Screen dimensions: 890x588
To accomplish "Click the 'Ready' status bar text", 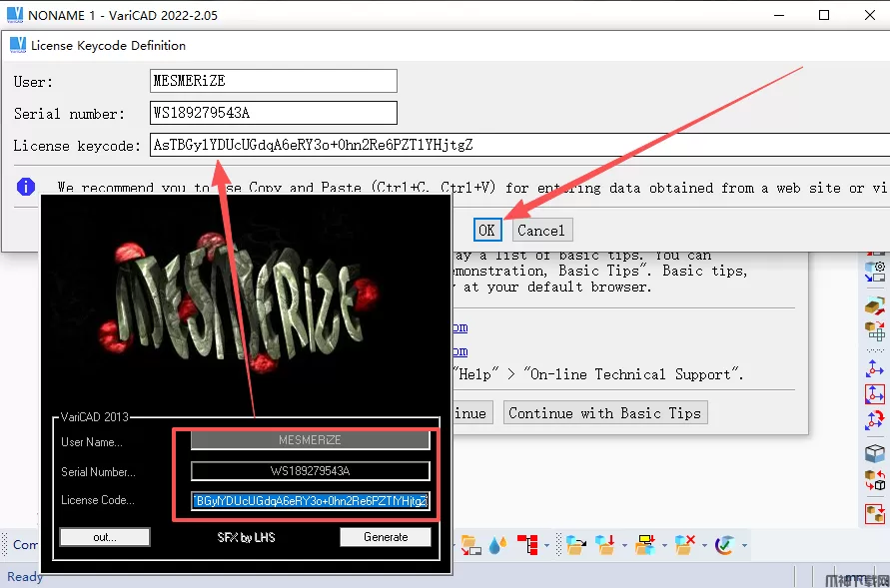I will pos(24,577).
